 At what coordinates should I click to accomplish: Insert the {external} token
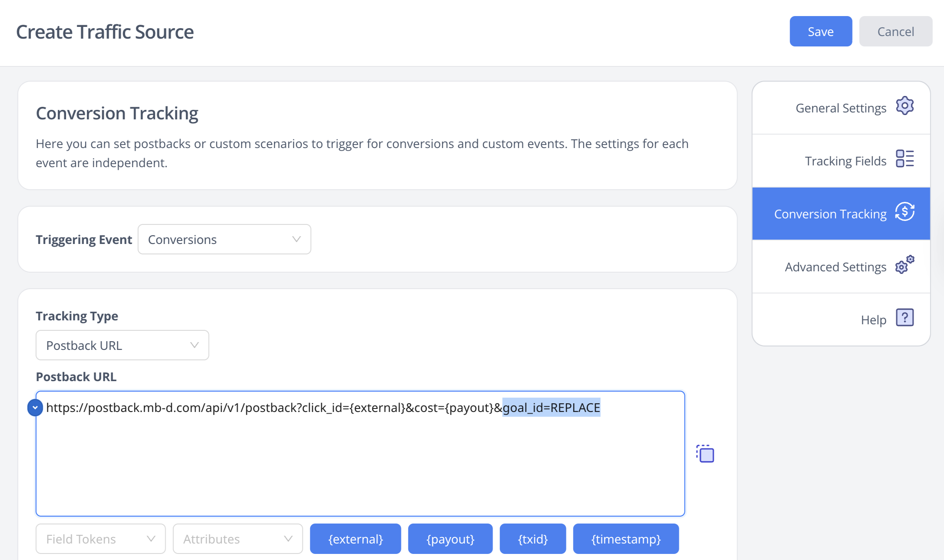(x=355, y=539)
